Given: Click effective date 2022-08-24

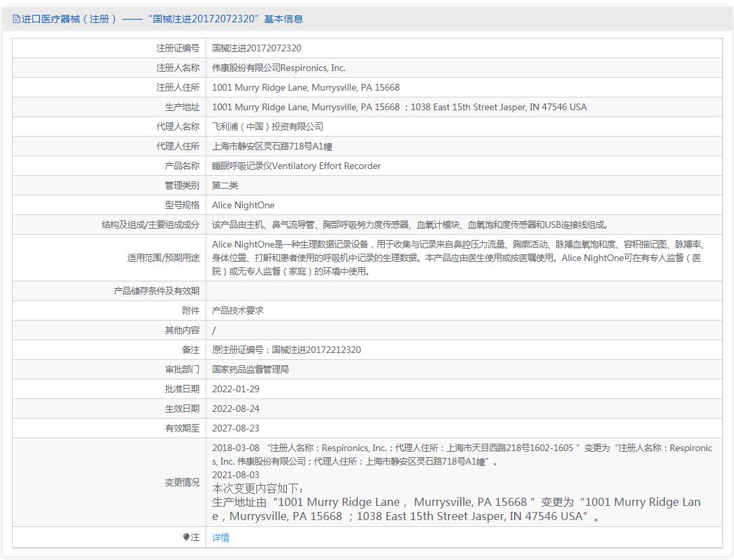Looking at the screenshot, I should (x=235, y=409).
